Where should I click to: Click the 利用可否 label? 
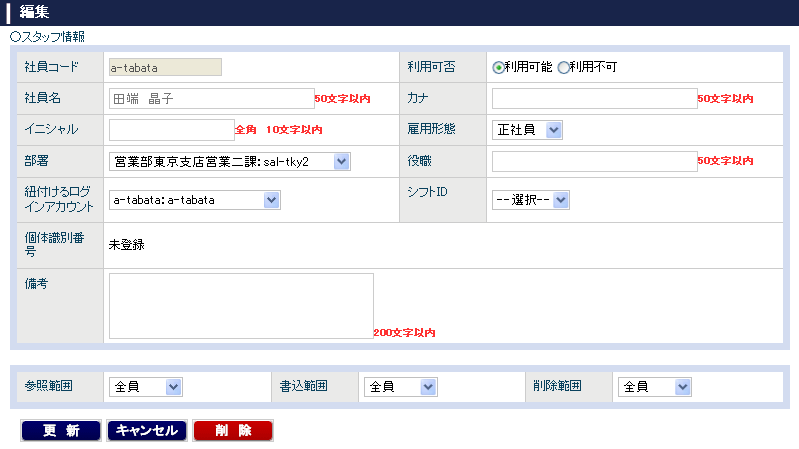point(431,67)
